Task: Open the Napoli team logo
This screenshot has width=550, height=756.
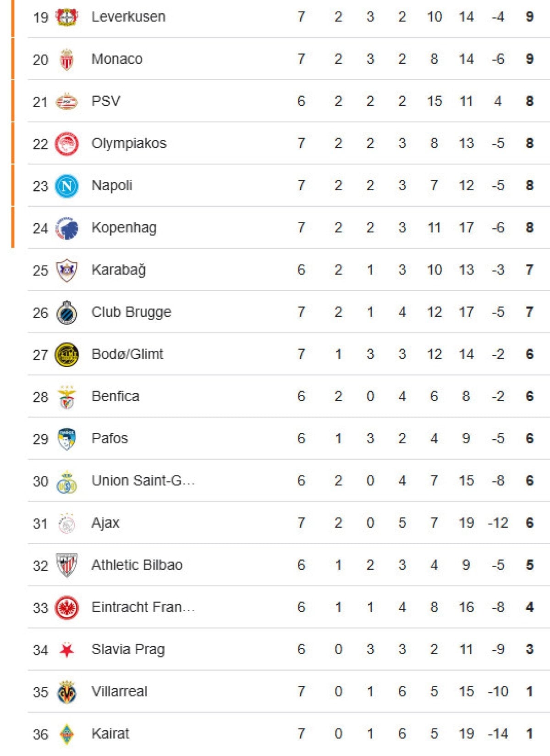Action: click(x=66, y=186)
